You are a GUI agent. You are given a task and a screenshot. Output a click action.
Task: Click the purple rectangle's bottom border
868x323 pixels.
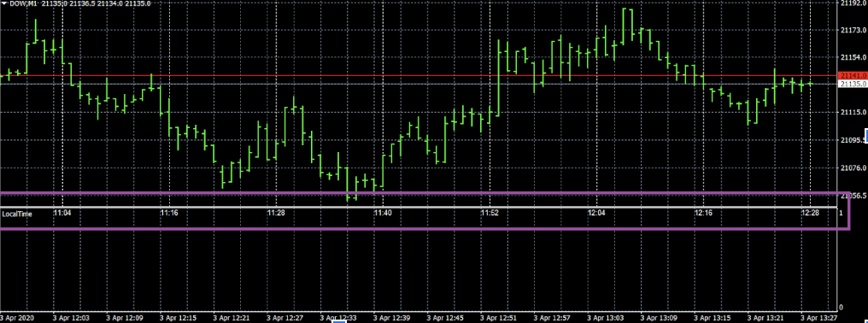point(425,228)
